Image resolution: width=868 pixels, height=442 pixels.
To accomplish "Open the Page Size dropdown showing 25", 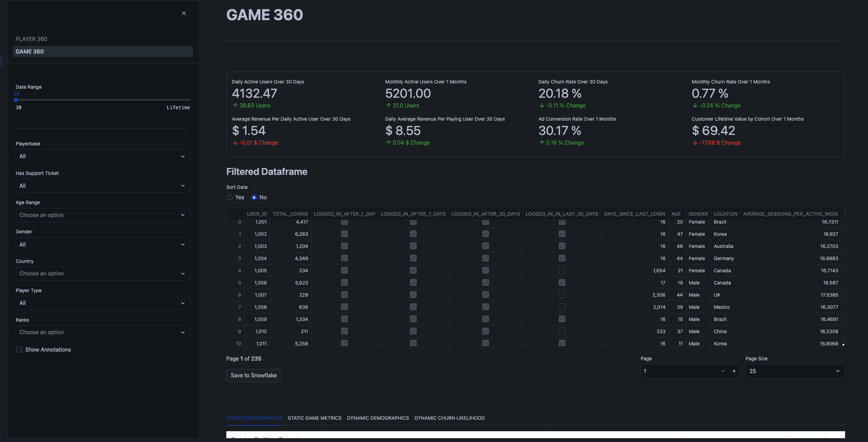I will click(x=794, y=371).
